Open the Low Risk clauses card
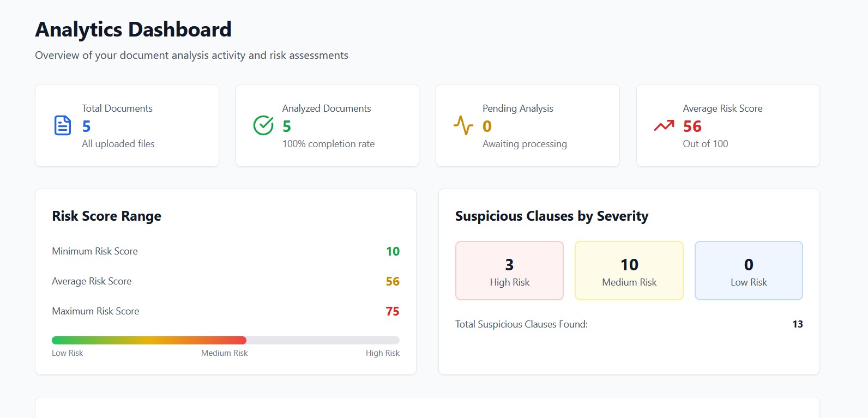The width and height of the screenshot is (868, 418). coord(749,270)
